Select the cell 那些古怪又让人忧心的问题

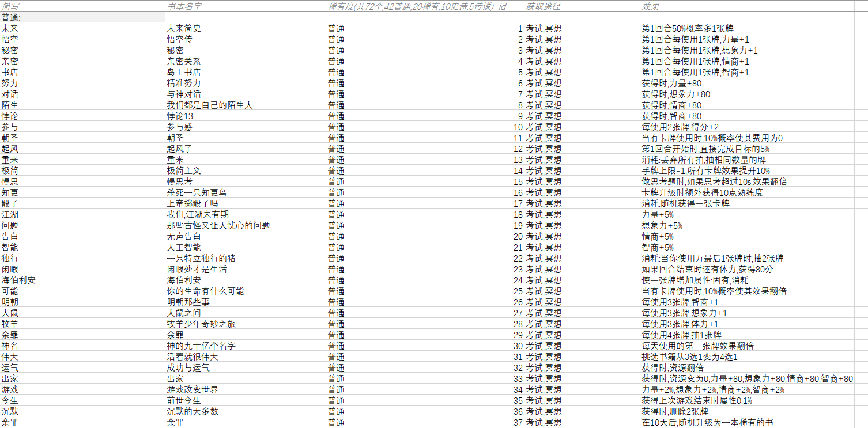coord(246,225)
